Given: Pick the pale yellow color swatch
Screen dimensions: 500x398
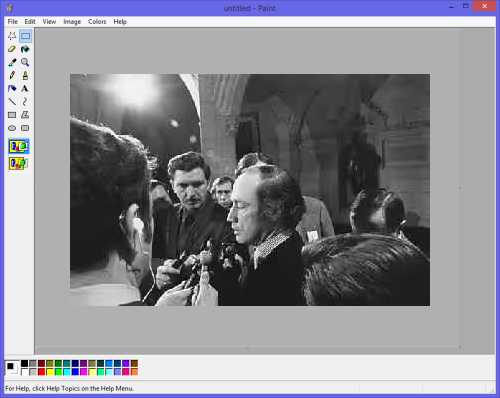Looking at the screenshot, I should point(92,372).
